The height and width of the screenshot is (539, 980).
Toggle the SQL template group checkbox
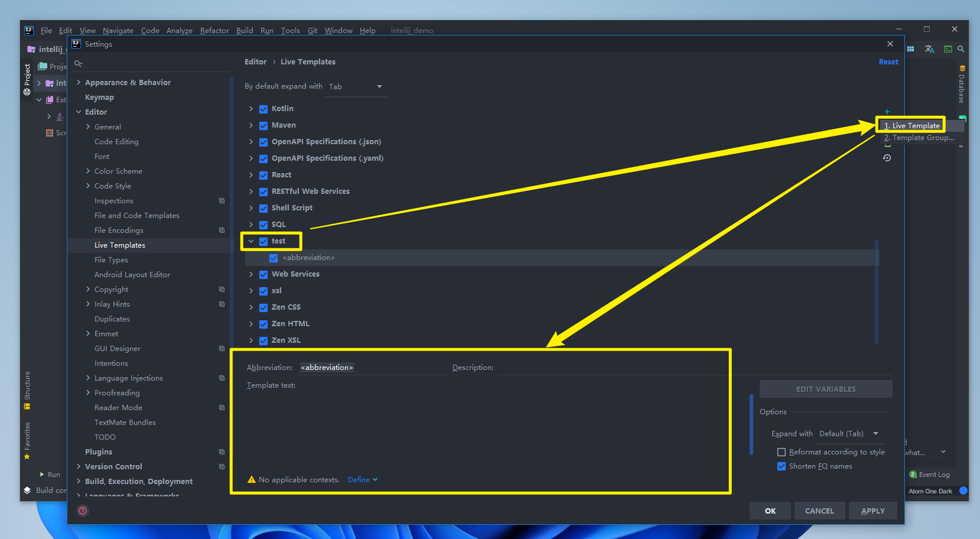(x=263, y=225)
